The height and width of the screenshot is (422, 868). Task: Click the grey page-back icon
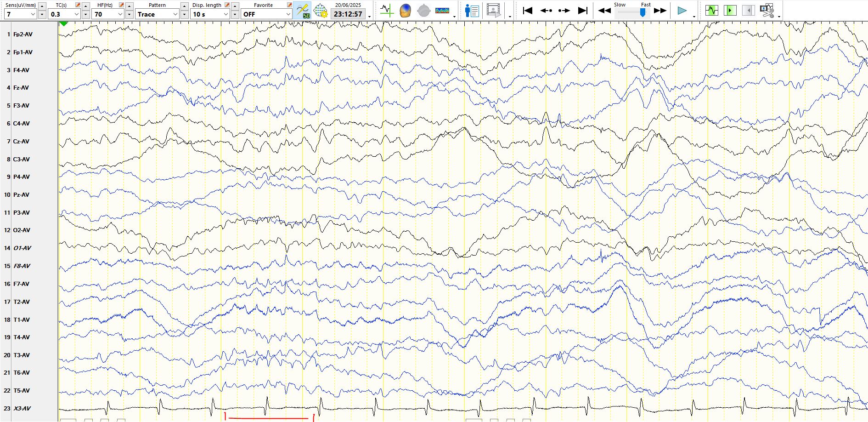[x=748, y=10]
